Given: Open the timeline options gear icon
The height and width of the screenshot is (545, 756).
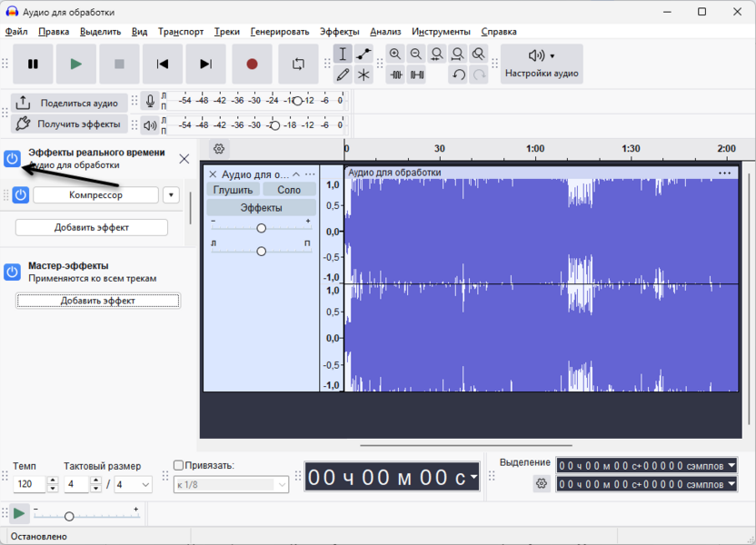Looking at the screenshot, I should pos(219,149).
